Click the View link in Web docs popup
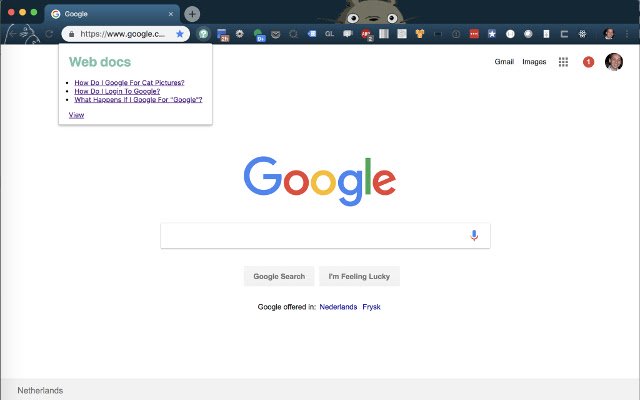 click(x=76, y=115)
